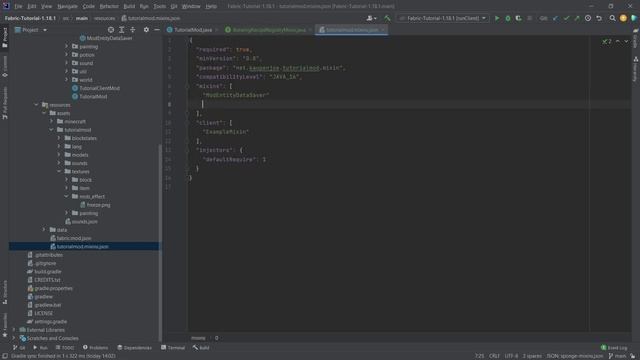Select gradle.properties file in tree
This screenshot has height=360, width=640.
pyautogui.click(x=53, y=288)
